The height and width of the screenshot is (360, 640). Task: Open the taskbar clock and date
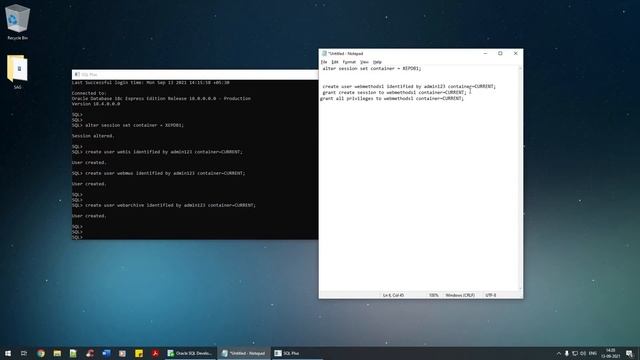pos(611,353)
